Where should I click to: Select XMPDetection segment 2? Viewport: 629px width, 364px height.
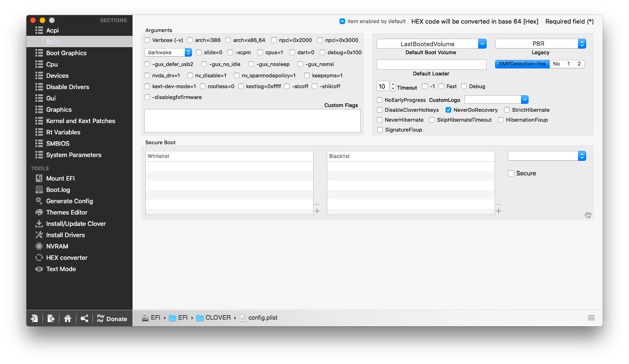(x=579, y=64)
